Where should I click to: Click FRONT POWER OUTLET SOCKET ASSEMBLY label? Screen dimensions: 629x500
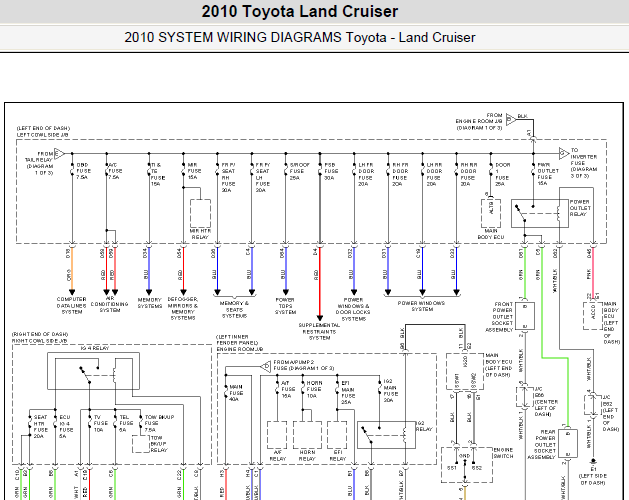click(501, 317)
